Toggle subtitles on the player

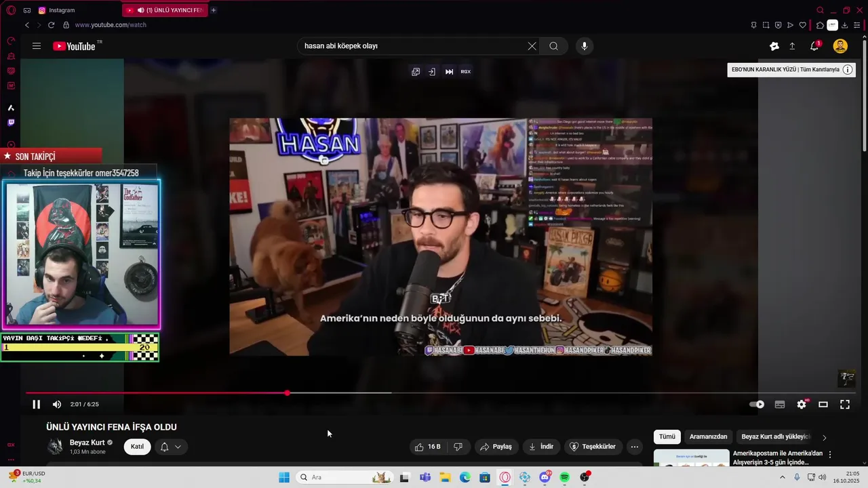click(780, 405)
